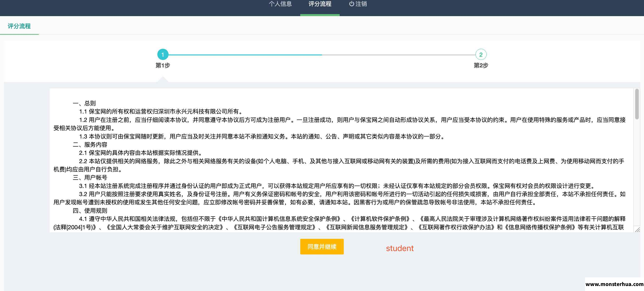
Task: Click the 同意并继续 button
Action: tap(322, 247)
